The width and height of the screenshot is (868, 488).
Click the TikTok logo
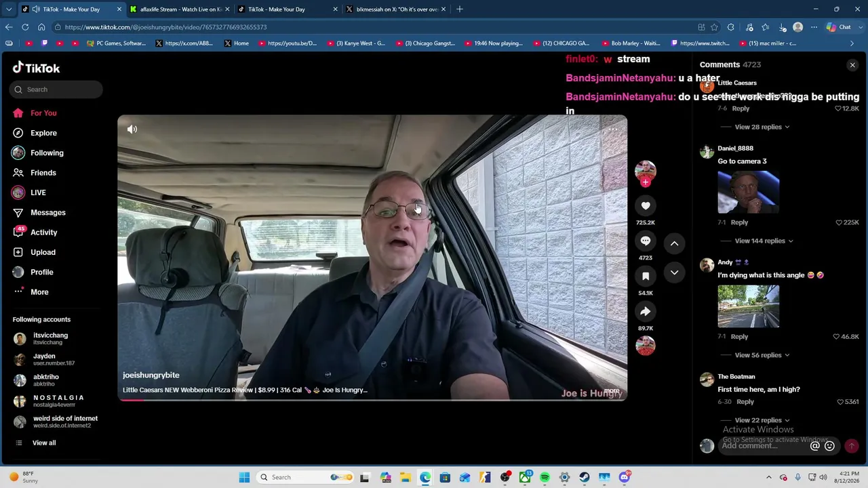[37, 68]
